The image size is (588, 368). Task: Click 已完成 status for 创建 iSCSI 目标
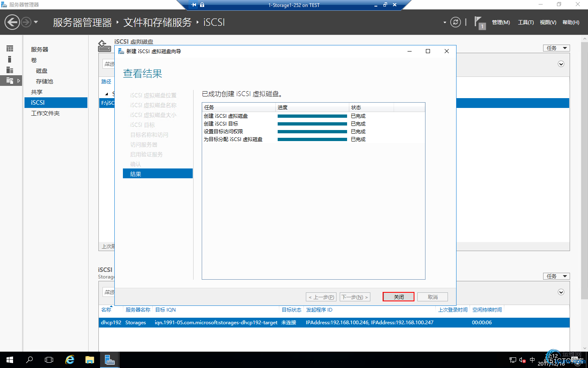click(358, 124)
